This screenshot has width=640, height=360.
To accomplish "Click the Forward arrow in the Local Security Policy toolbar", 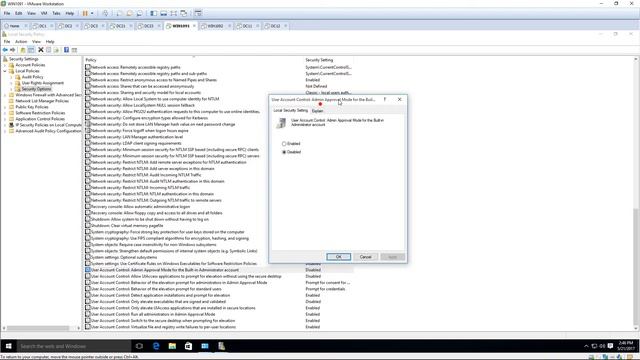I will (13, 50).
